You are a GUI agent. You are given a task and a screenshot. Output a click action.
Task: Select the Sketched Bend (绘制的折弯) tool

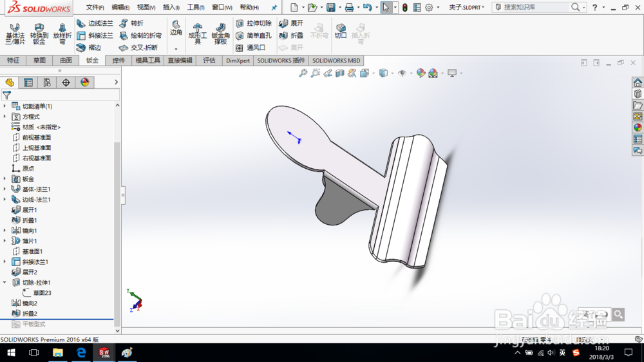tap(140, 35)
